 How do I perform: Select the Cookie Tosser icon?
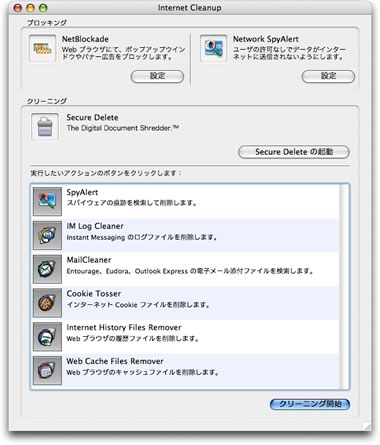pyautogui.click(x=47, y=303)
